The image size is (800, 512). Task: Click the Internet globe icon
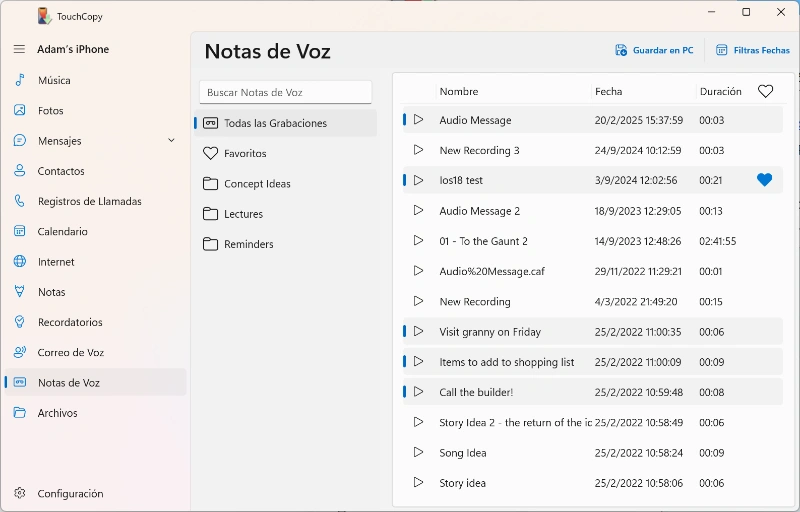coord(19,262)
